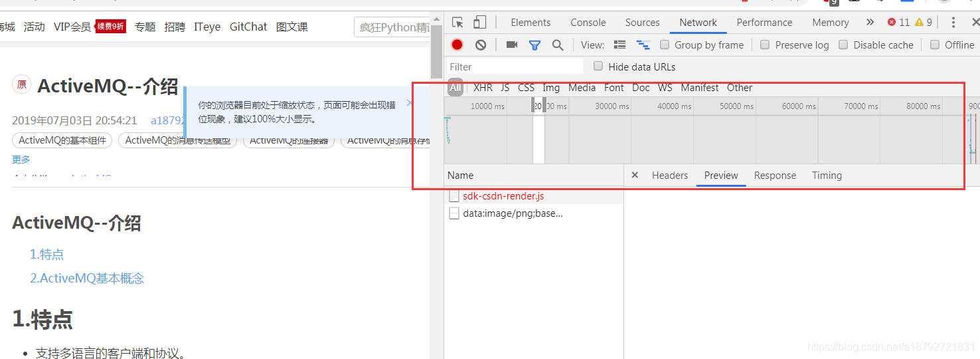Close the request detail pane
Image resolution: width=980 pixels, height=359 pixels.
[635, 175]
